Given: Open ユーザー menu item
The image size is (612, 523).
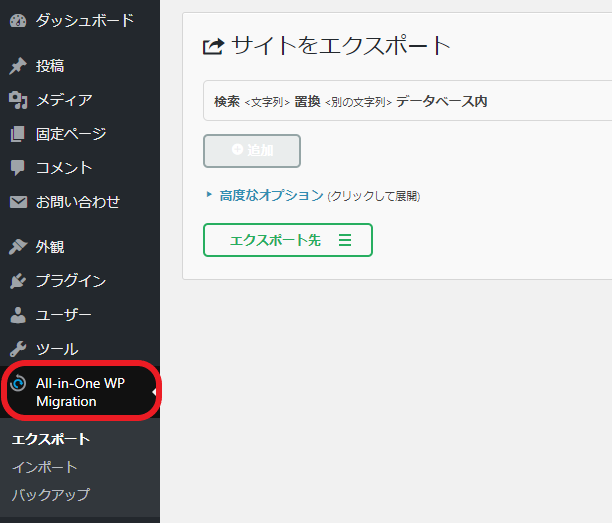Looking at the screenshot, I should 63,315.
